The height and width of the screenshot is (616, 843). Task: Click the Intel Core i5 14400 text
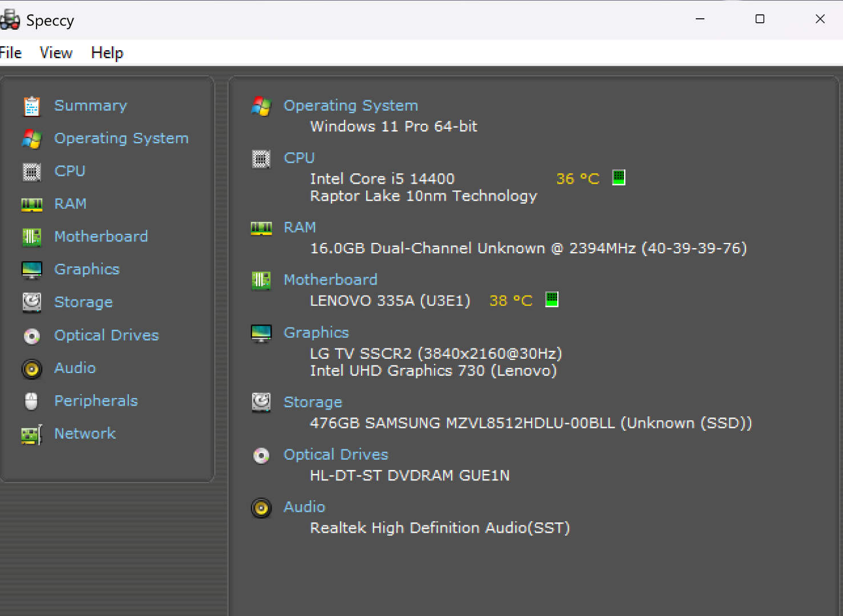pos(382,179)
